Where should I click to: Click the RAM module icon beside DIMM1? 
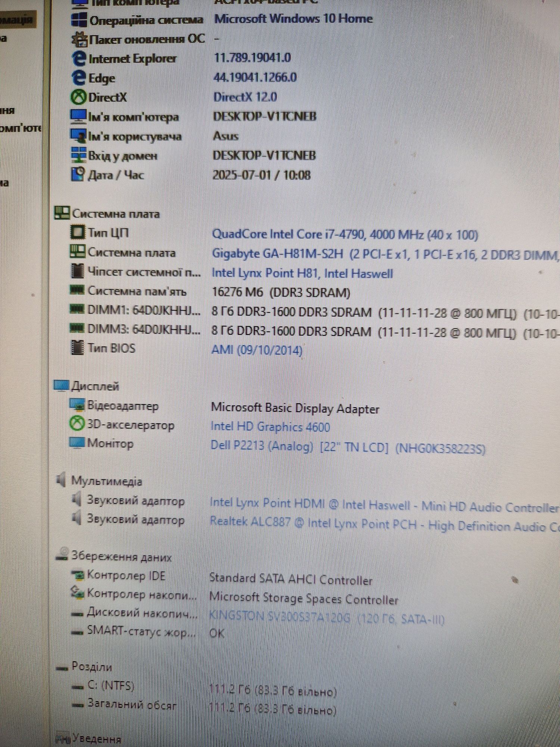(x=77, y=309)
